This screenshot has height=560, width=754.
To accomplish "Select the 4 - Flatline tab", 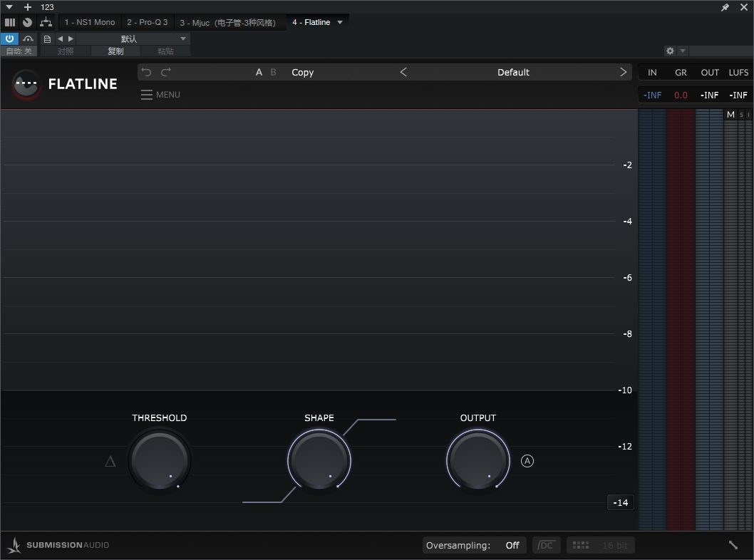I will [311, 22].
